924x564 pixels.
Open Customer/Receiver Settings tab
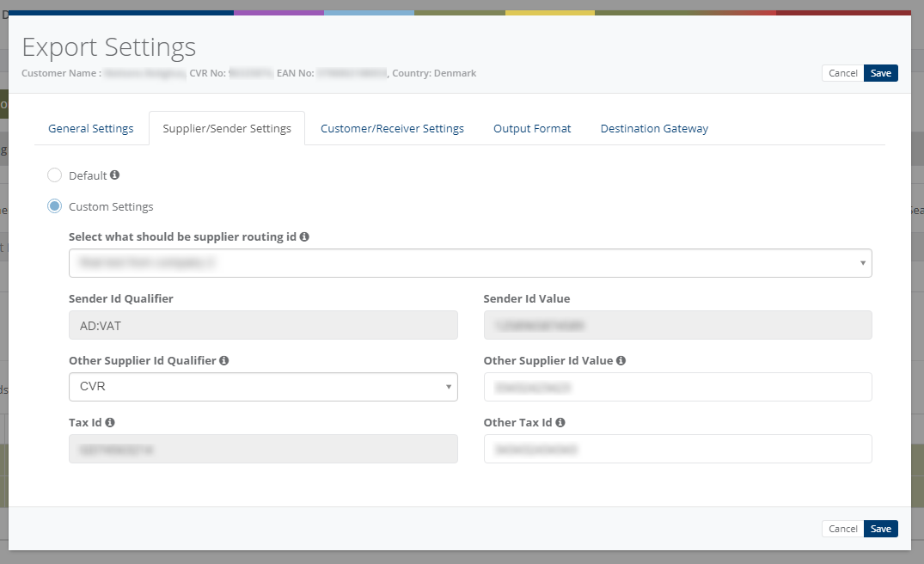pos(393,128)
